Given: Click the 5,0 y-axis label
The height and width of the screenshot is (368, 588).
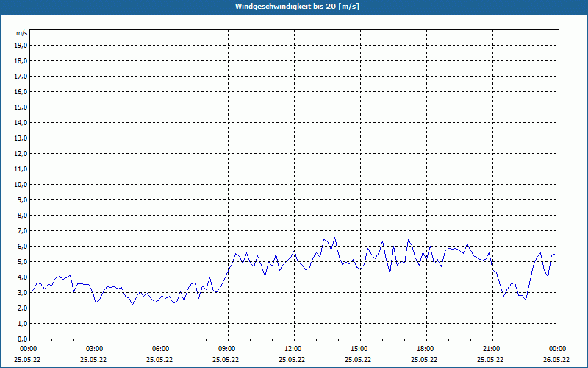Looking at the screenshot, I should [22, 262].
